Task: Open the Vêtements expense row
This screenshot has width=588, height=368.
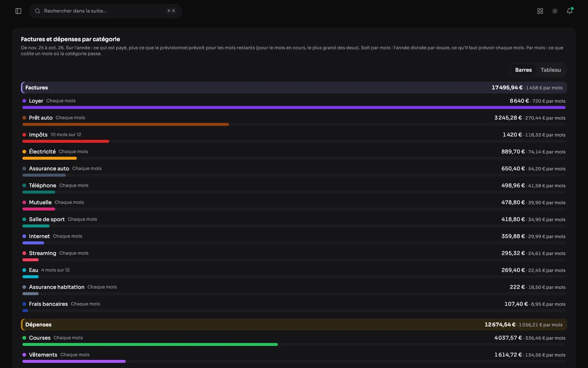Action: pos(294,358)
